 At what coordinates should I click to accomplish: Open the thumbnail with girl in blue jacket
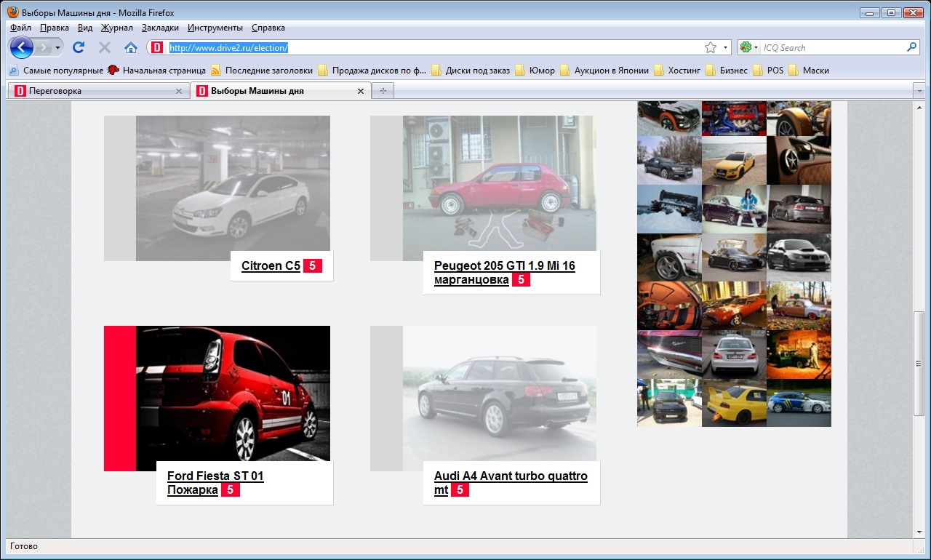pos(734,209)
